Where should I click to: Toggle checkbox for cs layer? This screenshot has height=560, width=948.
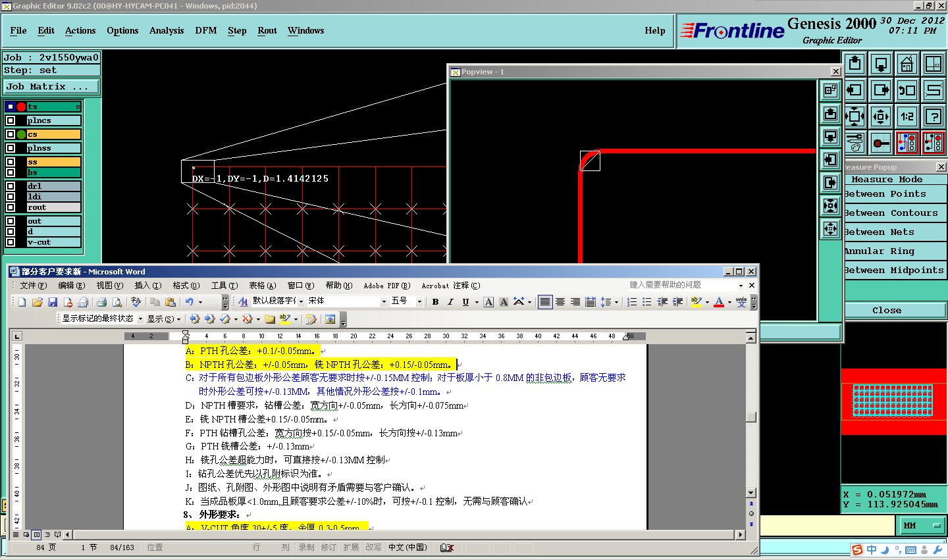coord(11,134)
